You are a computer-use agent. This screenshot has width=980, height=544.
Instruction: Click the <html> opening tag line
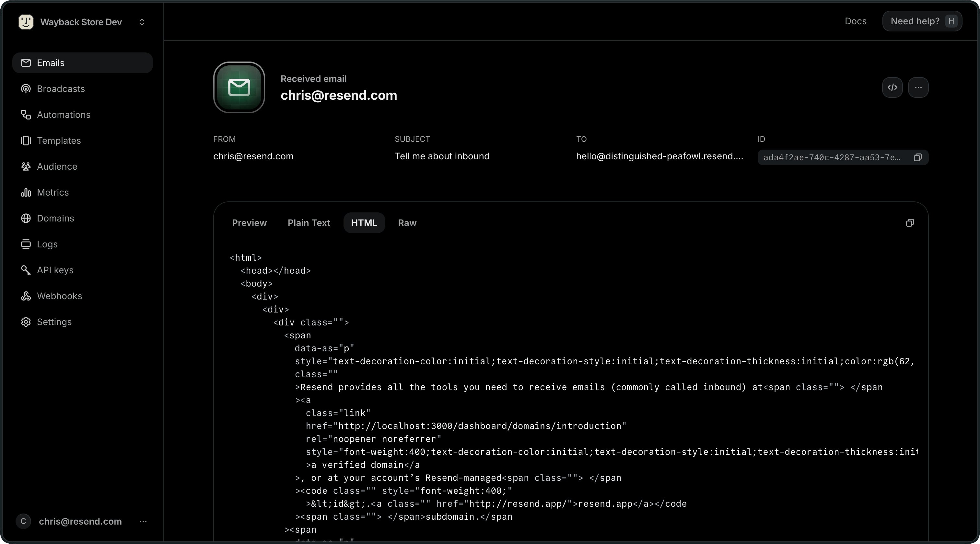click(245, 257)
